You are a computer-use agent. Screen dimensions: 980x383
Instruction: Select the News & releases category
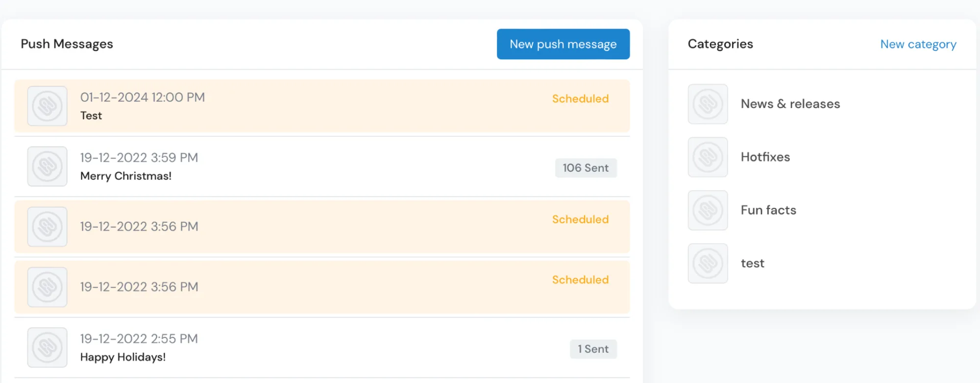tap(790, 104)
